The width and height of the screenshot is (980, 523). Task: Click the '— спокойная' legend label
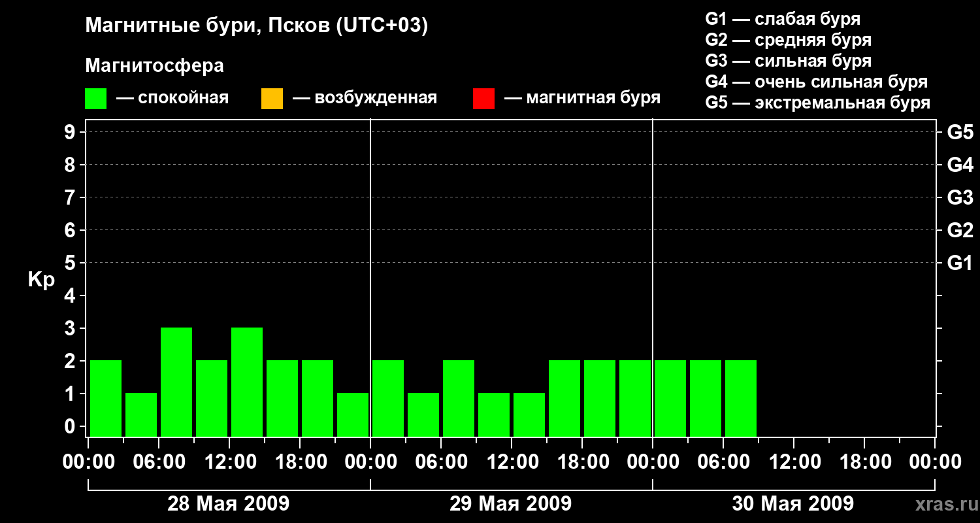coord(172,98)
